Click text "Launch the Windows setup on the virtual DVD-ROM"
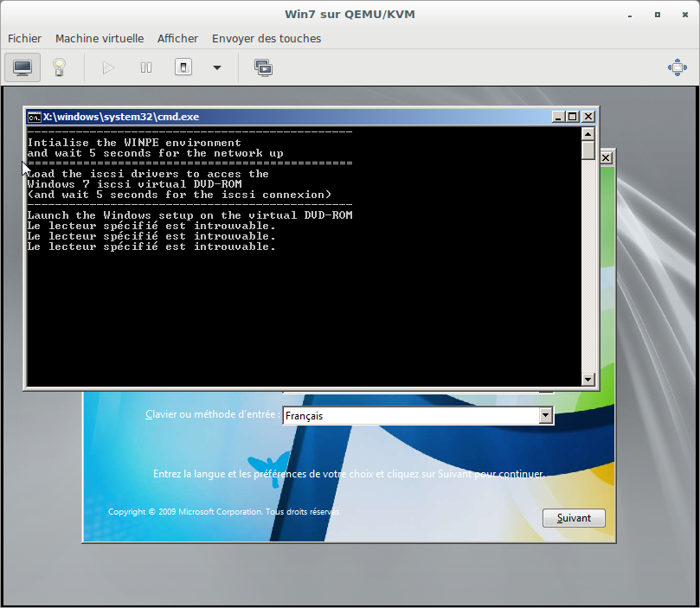 point(189,215)
